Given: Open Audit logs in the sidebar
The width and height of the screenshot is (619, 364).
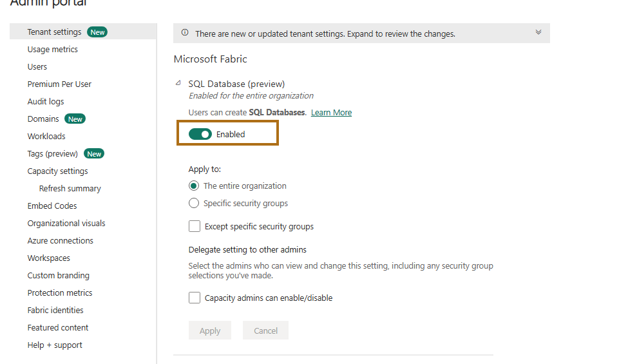Looking at the screenshot, I should pos(45,101).
